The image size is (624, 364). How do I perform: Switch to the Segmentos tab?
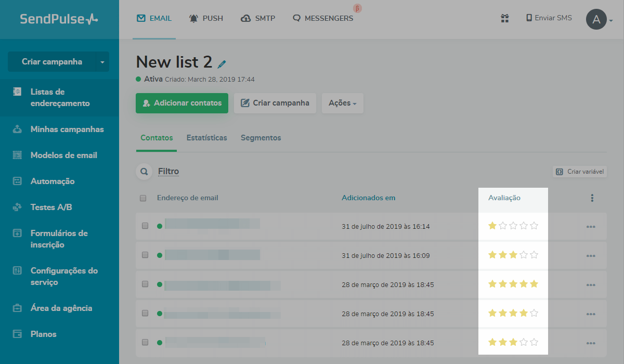point(261,138)
